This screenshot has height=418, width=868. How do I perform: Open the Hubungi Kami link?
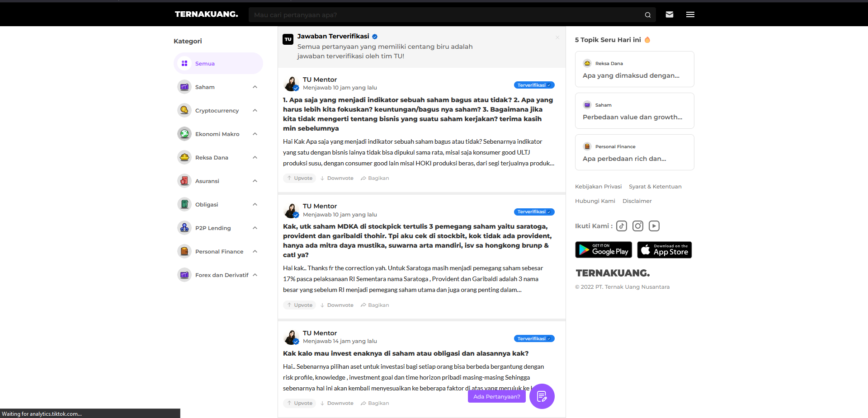(595, 201)
